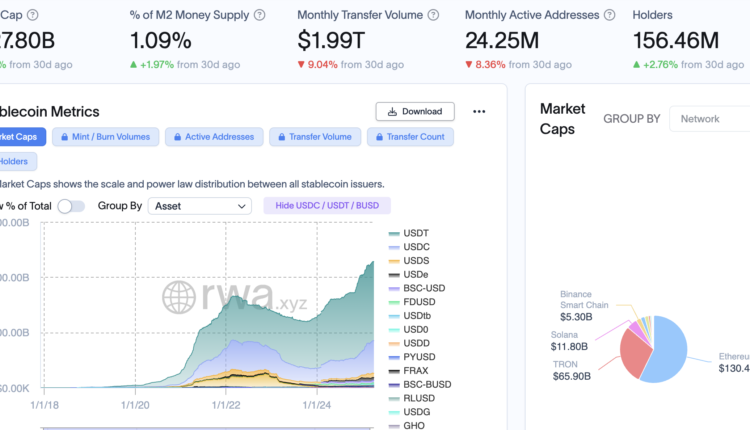Select the Holders metrics tab

tap(17, 161)
